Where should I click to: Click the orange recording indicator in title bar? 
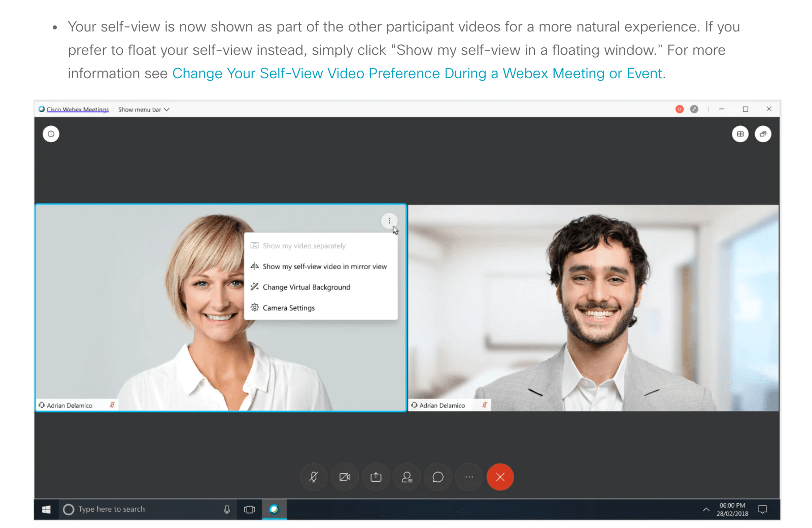click(679, 109)
